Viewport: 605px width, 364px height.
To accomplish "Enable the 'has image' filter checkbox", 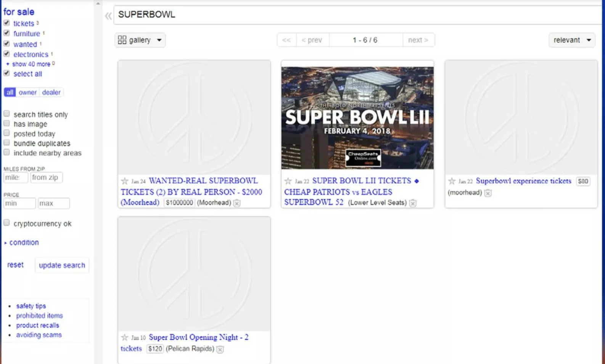I will pyautogui.click(x=6, y=124).
